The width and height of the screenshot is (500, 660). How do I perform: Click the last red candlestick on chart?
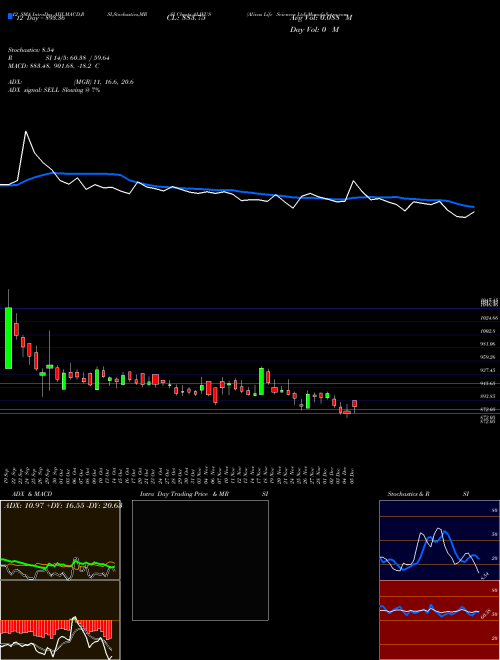coord(355,404)
